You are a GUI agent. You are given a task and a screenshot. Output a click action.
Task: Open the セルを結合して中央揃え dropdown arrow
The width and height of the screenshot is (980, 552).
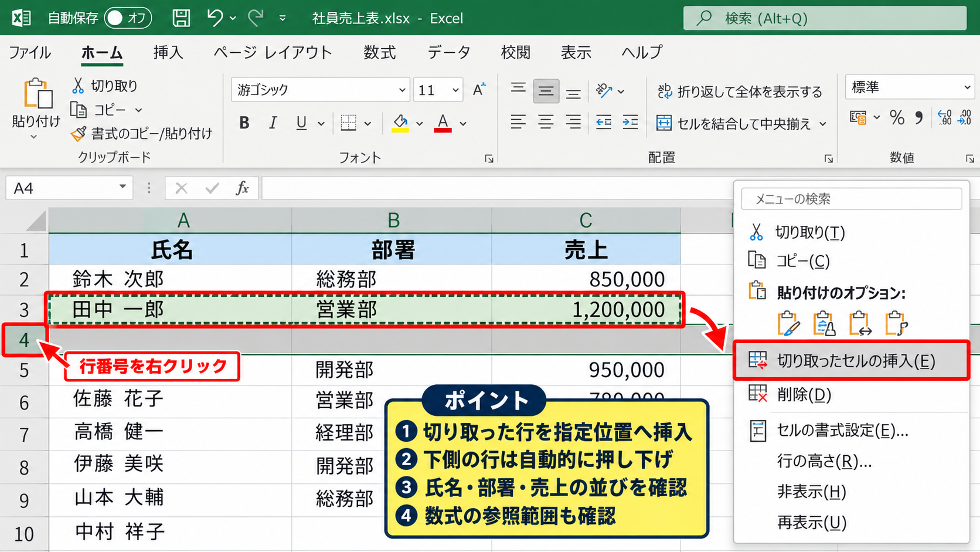(x=823, y=124)
